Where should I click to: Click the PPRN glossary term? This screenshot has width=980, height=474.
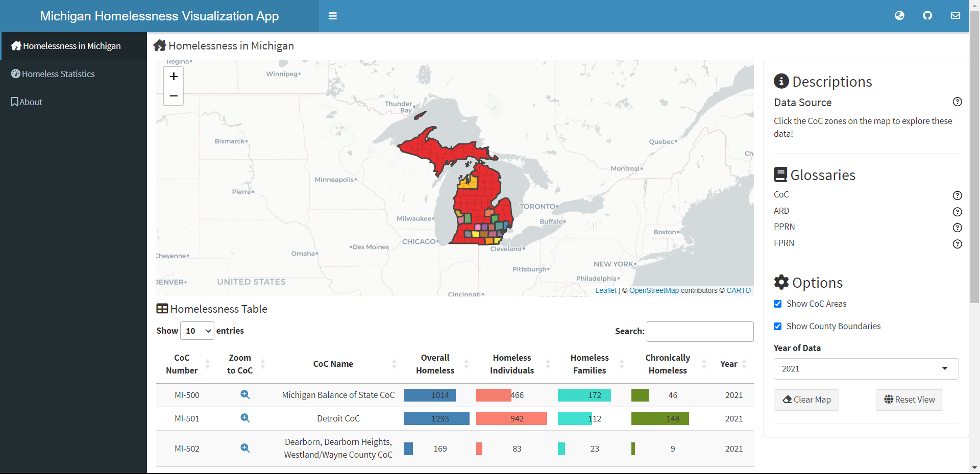point(784,227)
